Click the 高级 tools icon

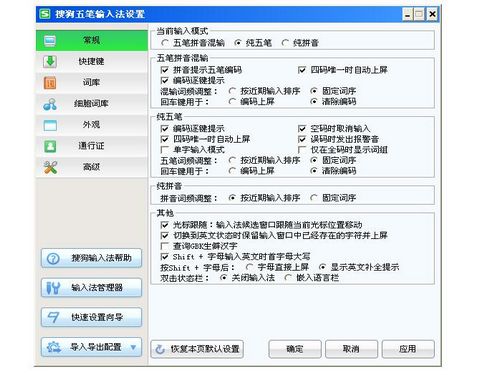click(50, 167)
